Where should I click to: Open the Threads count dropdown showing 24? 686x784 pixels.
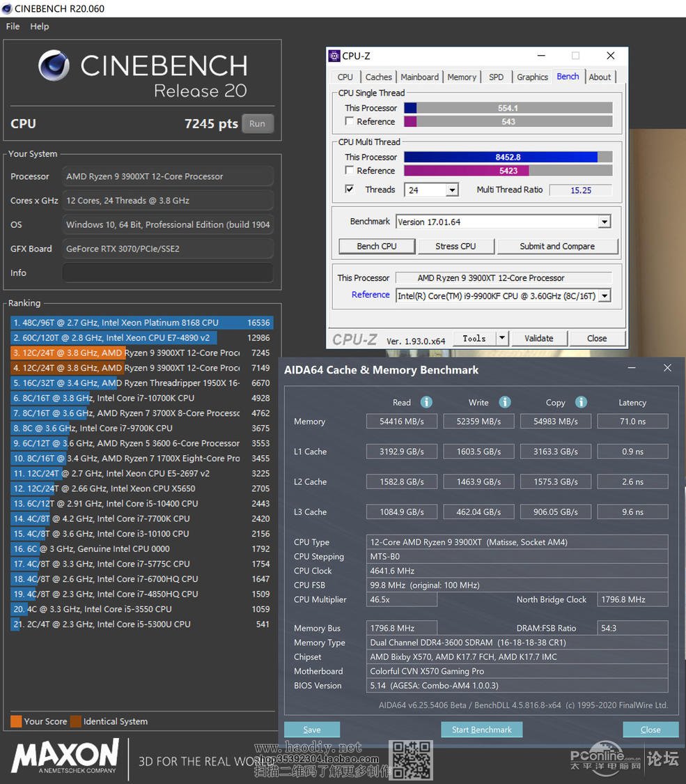[452, 190]
